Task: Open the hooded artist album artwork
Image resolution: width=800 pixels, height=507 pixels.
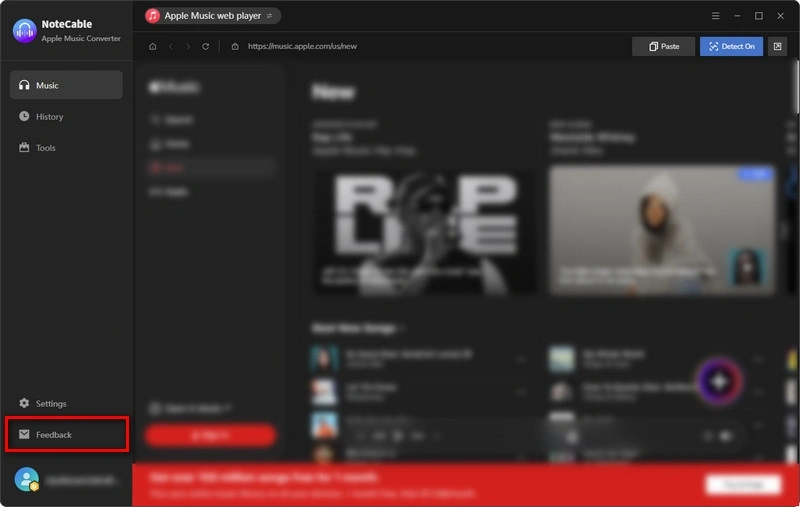Action: [662, 231]
